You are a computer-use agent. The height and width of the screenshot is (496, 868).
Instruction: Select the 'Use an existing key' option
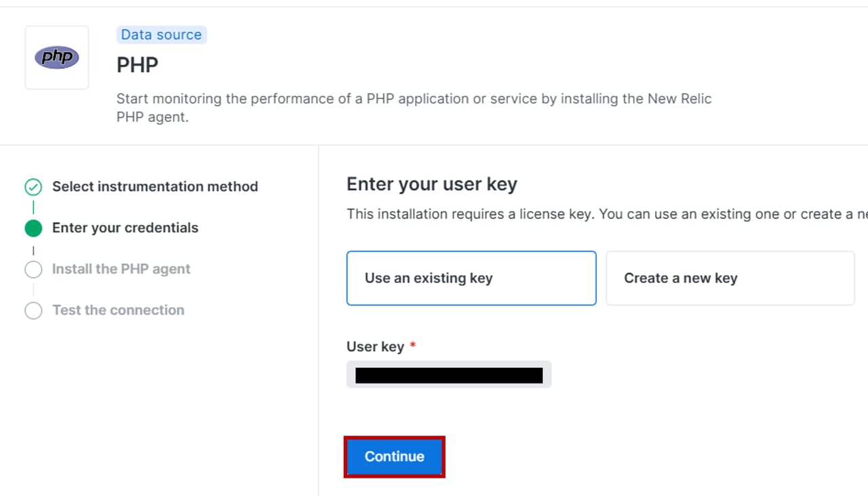[471, 278]
